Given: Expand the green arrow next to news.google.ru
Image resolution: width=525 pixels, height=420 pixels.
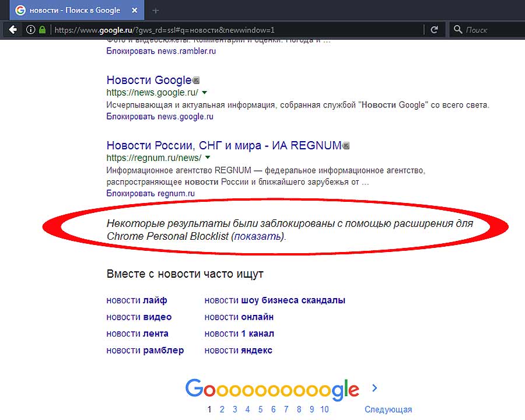Looking at the screenshot, I should (205, 92).
